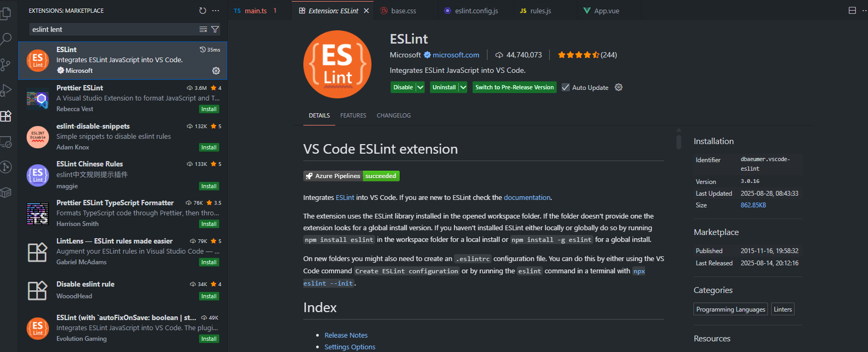
Task: Click the large ESLint logo
Action: (337, 64)
